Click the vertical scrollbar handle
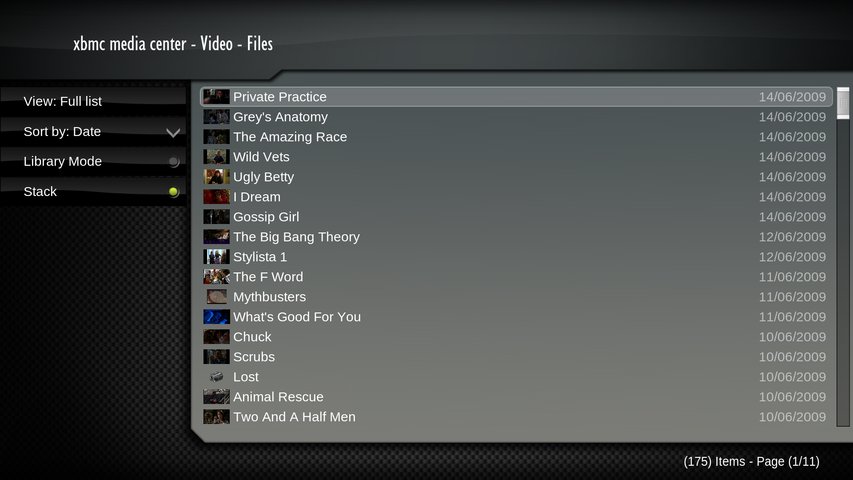853x480 pixels. pos(843,103)
